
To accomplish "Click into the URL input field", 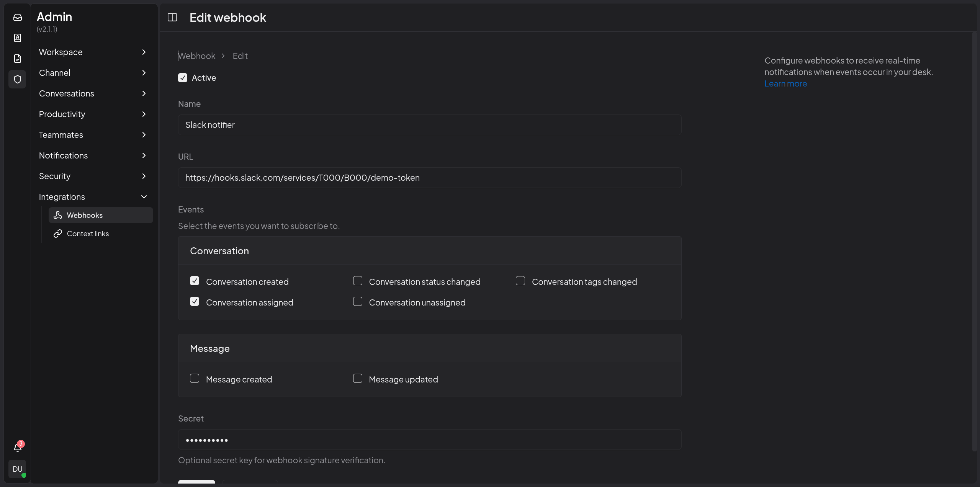I will point(429,178).
